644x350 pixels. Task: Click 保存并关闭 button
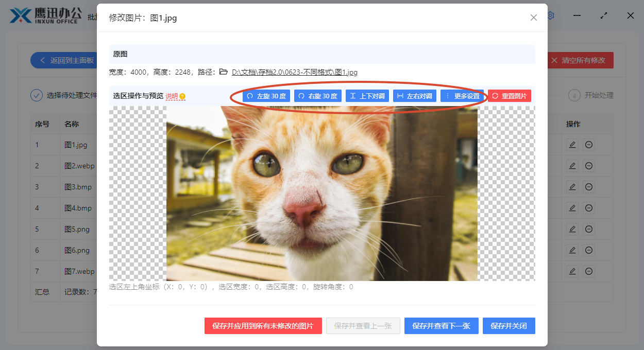[509, 326]
